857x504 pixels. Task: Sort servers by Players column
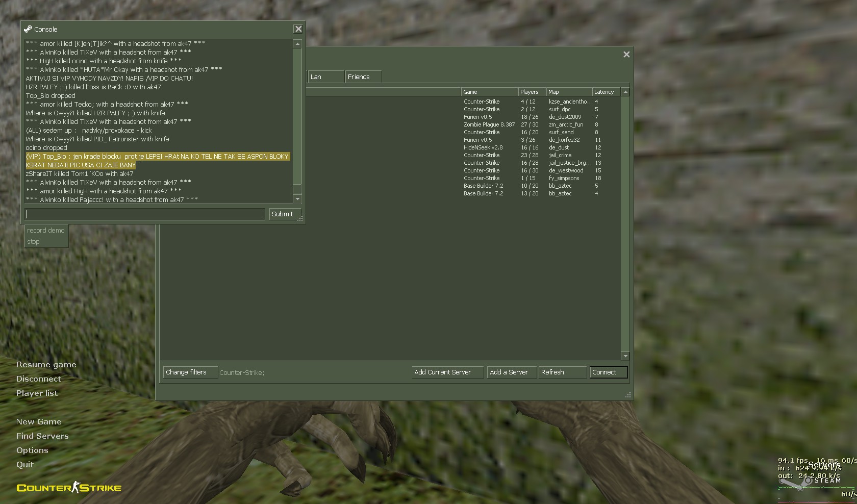point(532,92)
